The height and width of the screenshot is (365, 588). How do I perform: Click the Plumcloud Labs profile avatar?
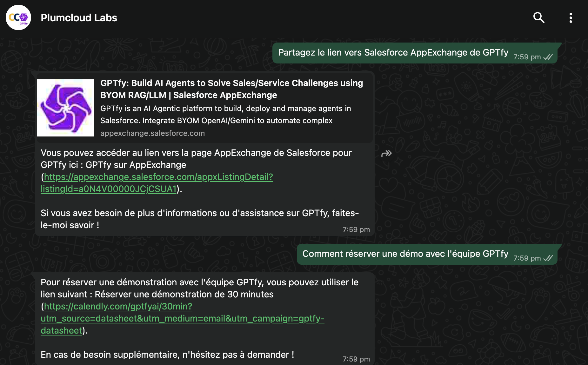click(x=18, y=18)
